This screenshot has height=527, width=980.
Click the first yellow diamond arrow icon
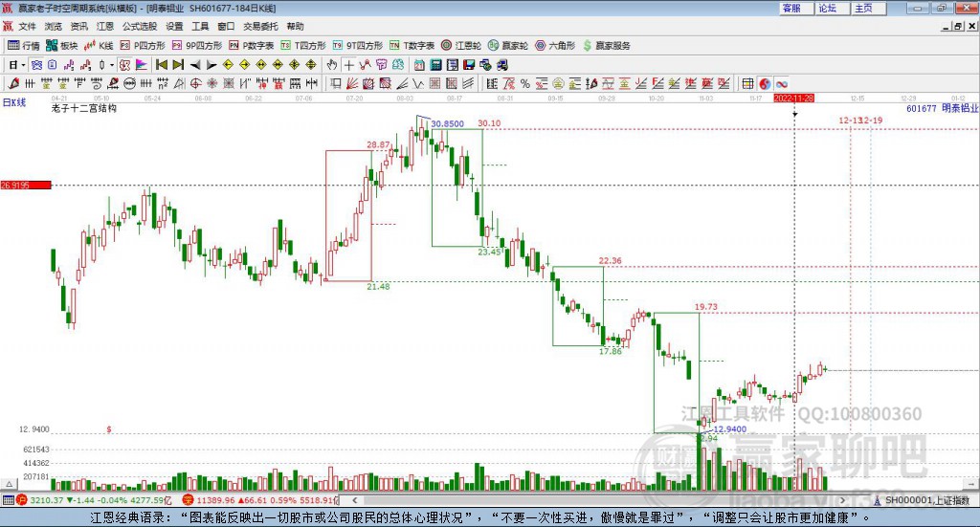(x=228, y=65)
